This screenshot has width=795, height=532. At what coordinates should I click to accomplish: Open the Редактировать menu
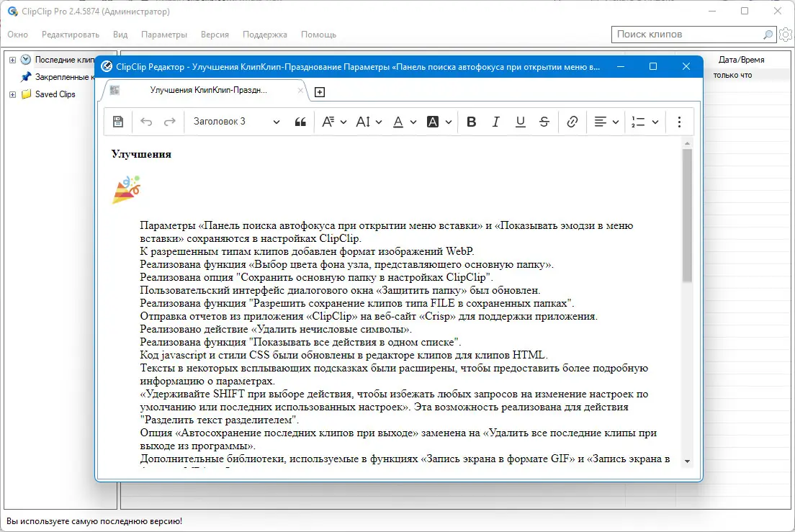(x=71, y=35)
